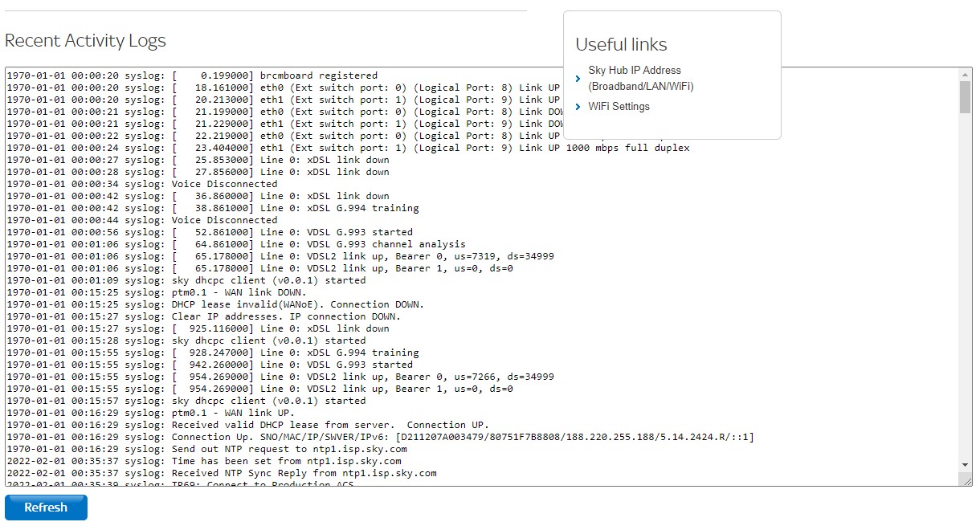Click the resize grip corner of the log box
This screenshot has width=980, height=526.
[966, 480]
